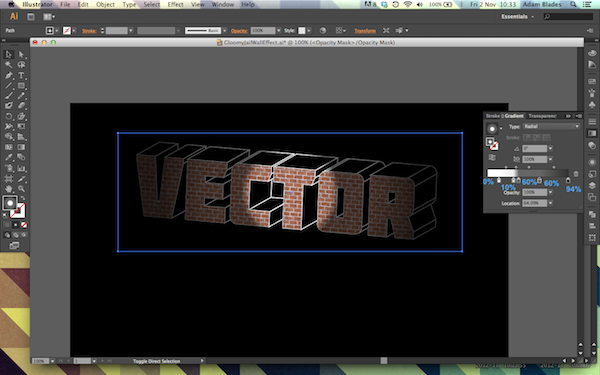Open the gradient Type dropdown showing Radial

point(551,126)
